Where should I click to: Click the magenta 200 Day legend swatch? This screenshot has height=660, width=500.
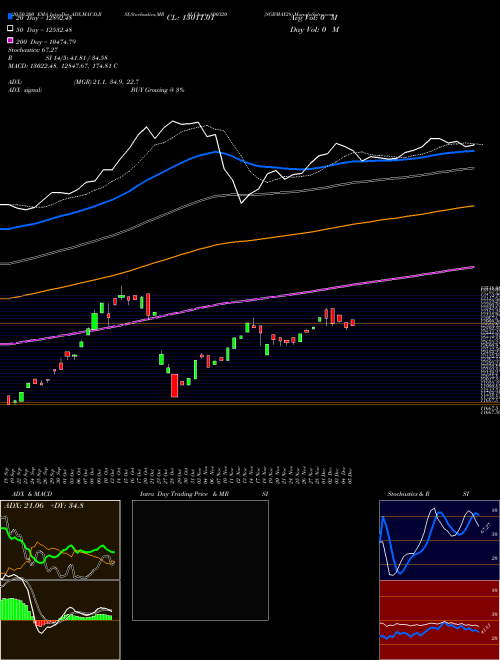tap(10, 41)
